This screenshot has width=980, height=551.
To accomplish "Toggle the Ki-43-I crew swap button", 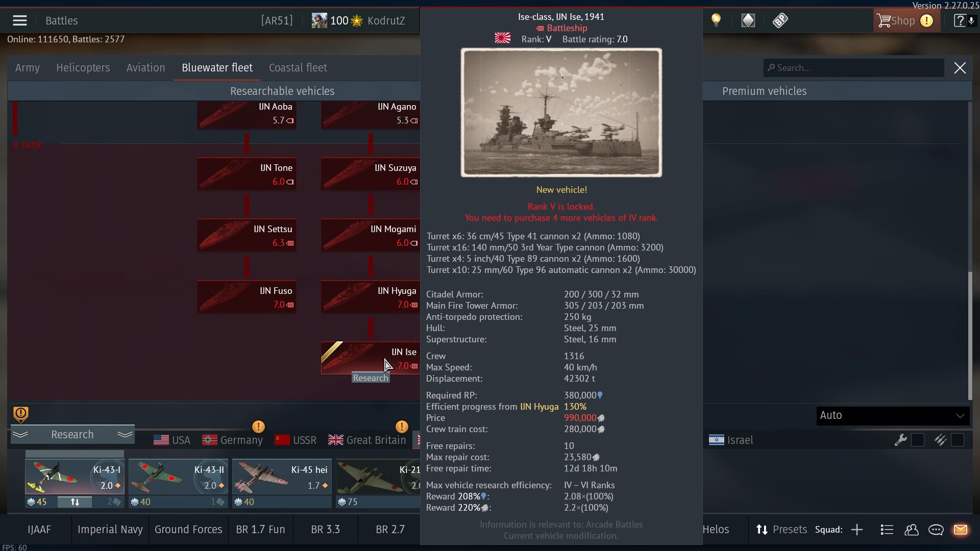I will point(75,502).
